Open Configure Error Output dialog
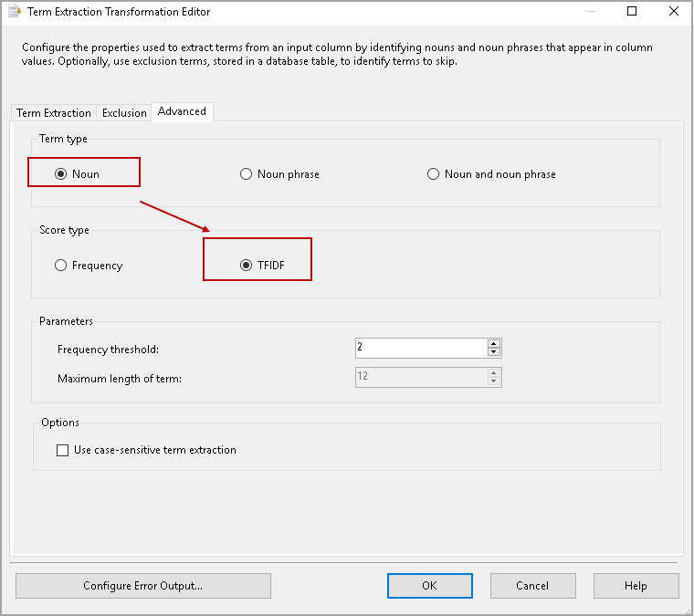Image resolution: width=694 pixels, height=616 pixels. click(x=143, y=586)
